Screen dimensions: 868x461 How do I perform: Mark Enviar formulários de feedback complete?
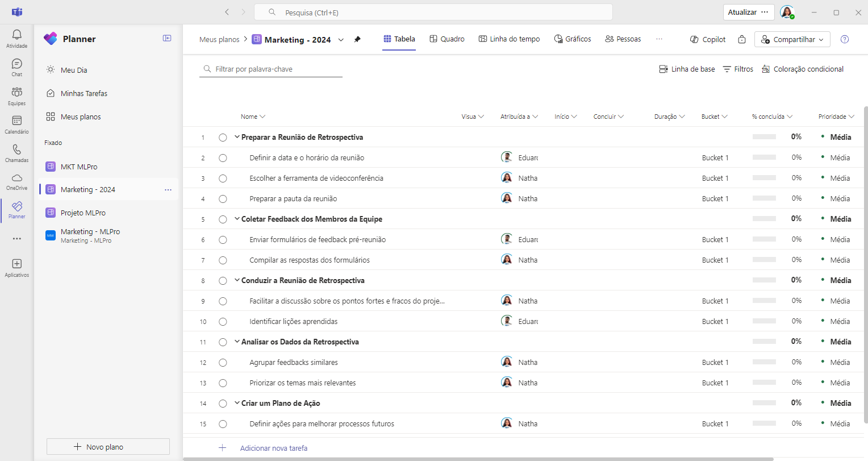223,240
